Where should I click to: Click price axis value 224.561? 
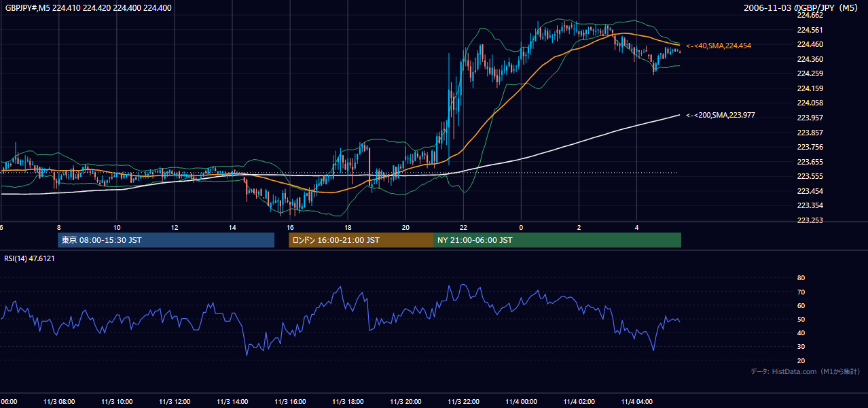click(x=810, y=30)
